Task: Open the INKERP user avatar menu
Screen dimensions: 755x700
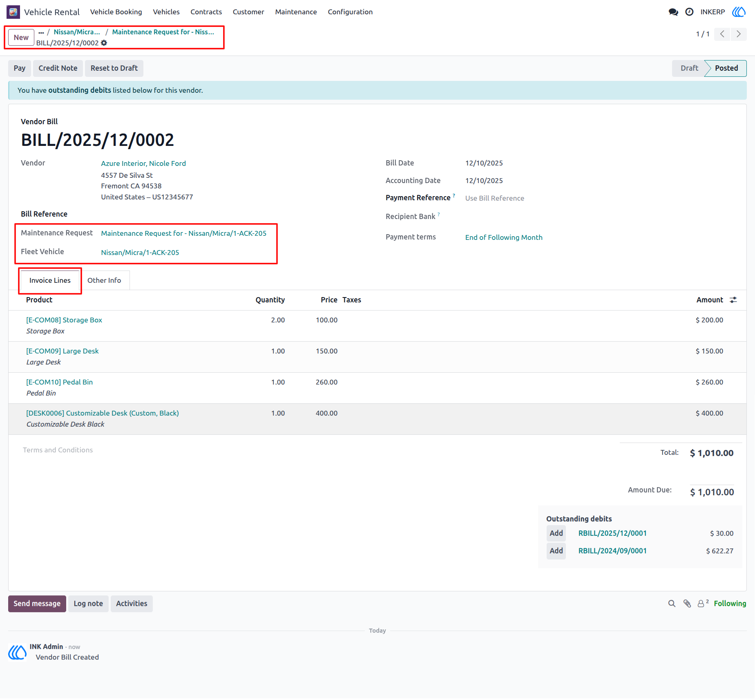Action: click(x=739, y=12)
